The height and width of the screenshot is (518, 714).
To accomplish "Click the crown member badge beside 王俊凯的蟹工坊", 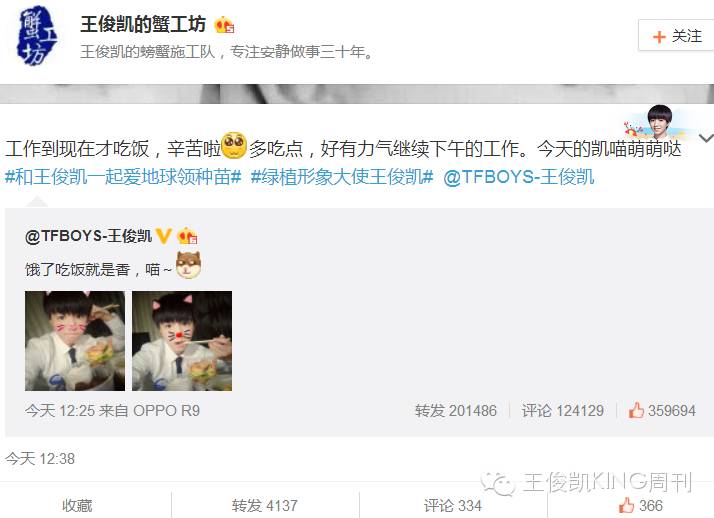I will coord(224,25).
